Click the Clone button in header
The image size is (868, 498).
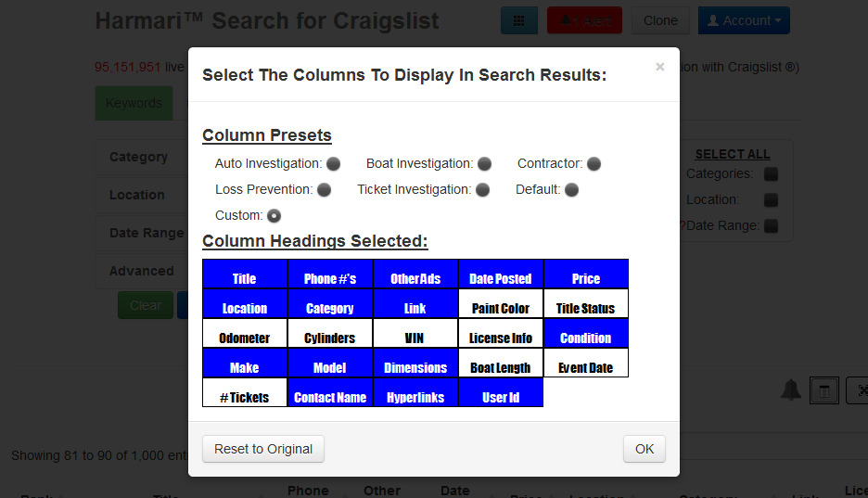(660, 20)
